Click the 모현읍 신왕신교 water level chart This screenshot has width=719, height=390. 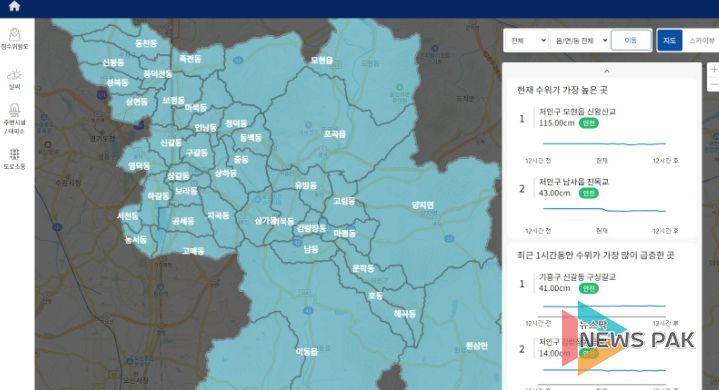point(604,144)
